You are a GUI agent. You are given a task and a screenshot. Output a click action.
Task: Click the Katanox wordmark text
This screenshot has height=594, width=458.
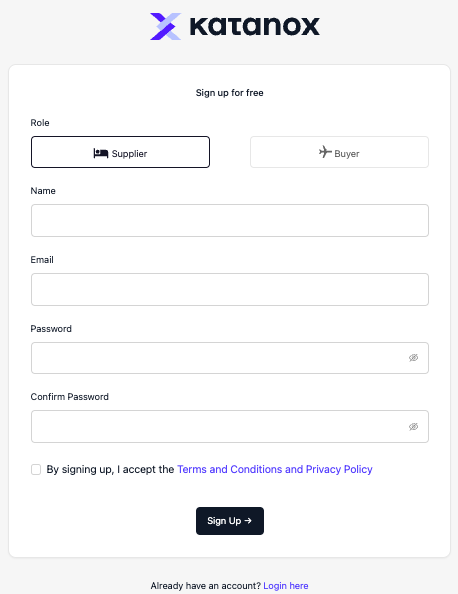[255, 26]
